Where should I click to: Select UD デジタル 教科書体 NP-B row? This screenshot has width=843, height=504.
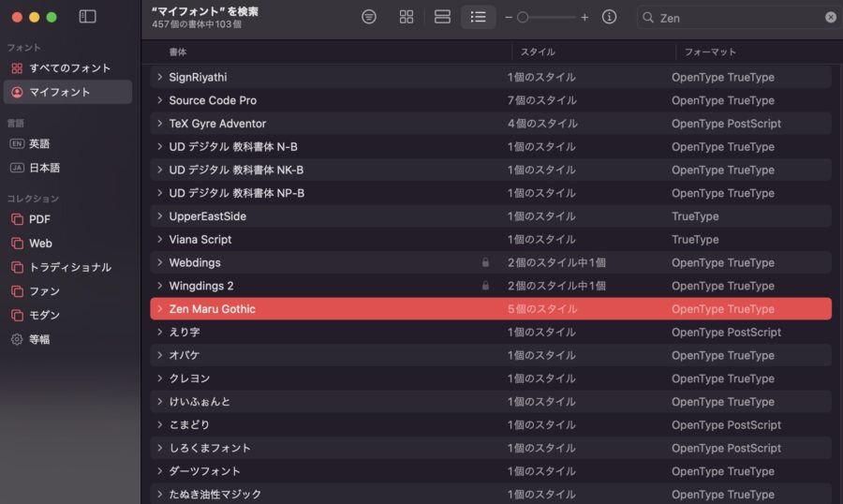491,193
